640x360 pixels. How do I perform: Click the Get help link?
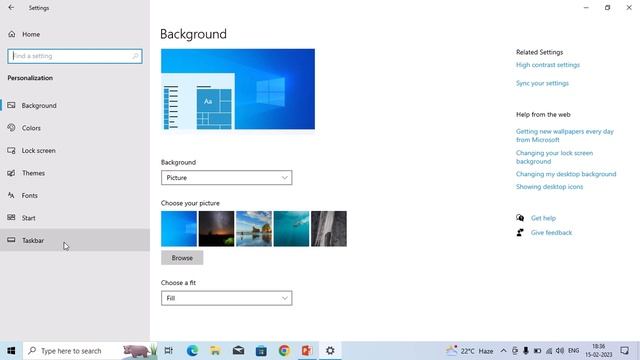click(x=543, y=218)
